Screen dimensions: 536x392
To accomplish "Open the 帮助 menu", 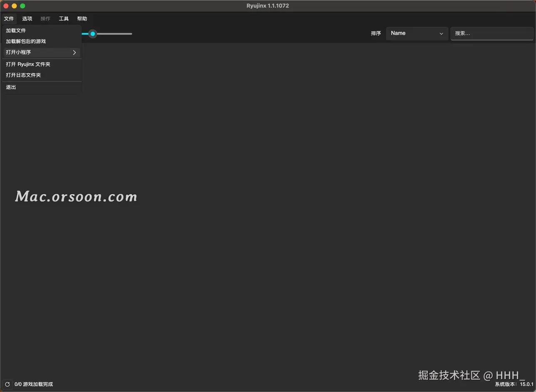I will pyautogui.click(x=82, y=19).
